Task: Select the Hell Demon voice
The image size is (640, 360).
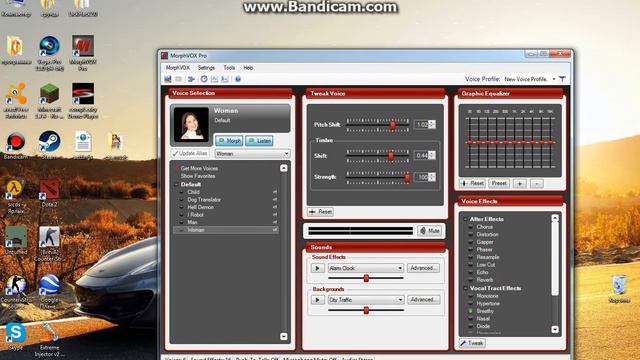Action: coord(200,207)
